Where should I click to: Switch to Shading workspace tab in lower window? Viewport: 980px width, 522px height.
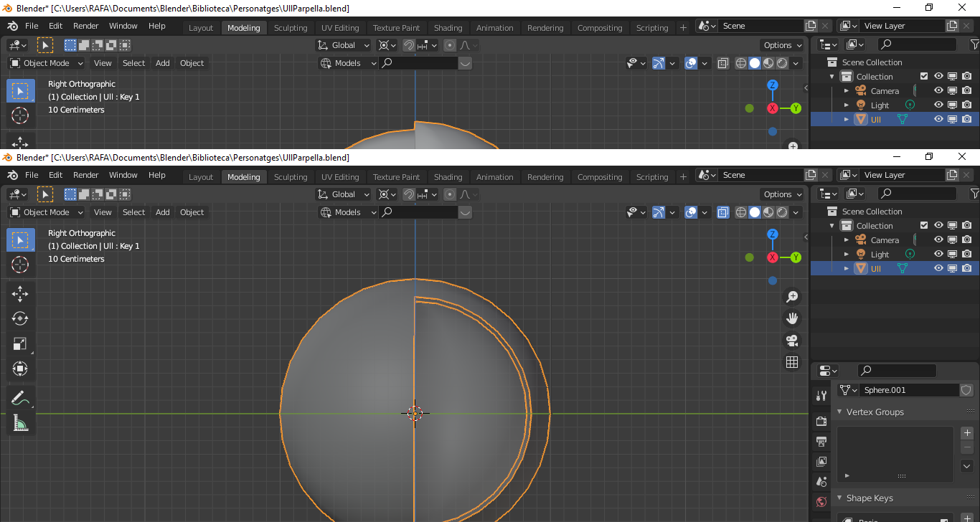pyautogui.click(x=448, y=177)
